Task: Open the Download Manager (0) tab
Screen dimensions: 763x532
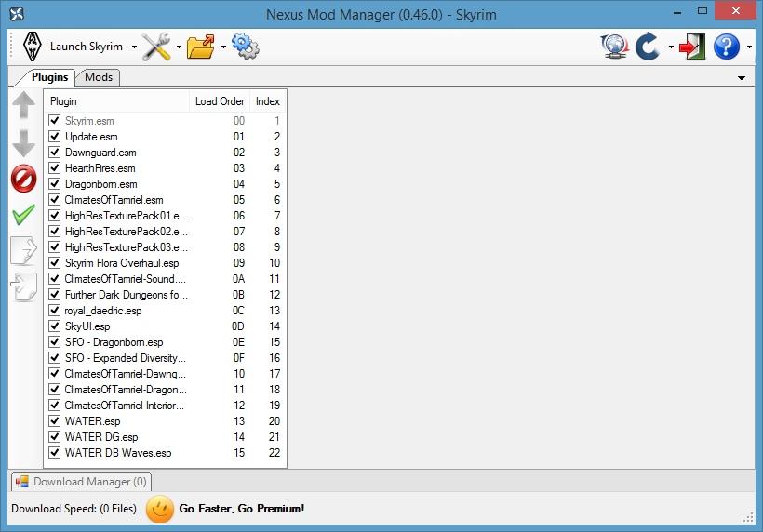Action: (82, 482)
